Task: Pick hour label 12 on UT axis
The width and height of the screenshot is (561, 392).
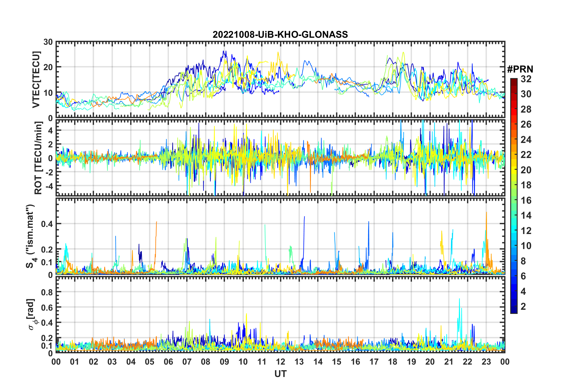Action: [x=280, y=362]
